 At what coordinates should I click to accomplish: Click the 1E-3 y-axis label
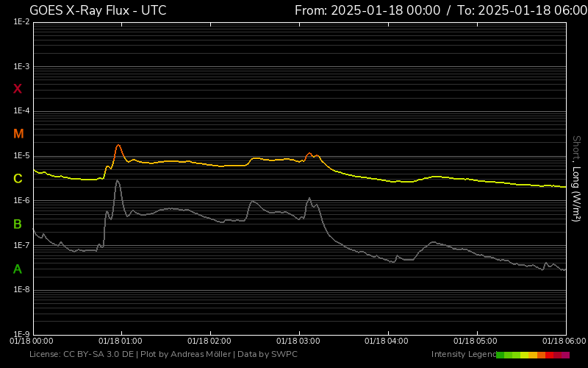click(21, 66)
